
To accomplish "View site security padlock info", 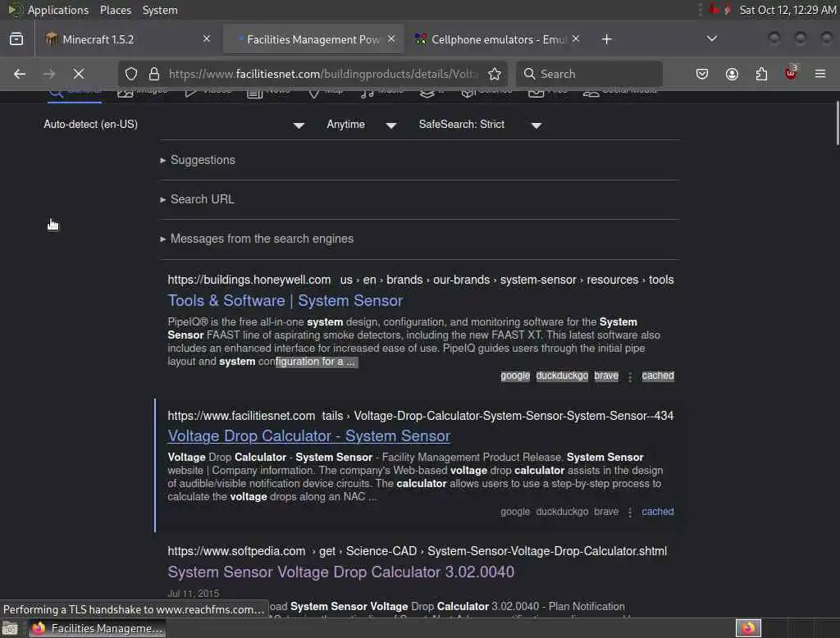I will click(154, 74).
